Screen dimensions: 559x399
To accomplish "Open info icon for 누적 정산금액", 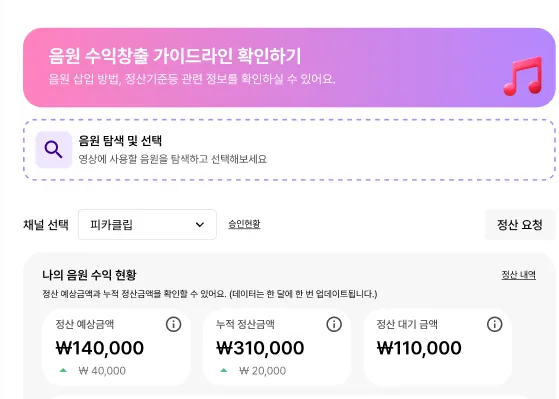I will coord(334,324).
